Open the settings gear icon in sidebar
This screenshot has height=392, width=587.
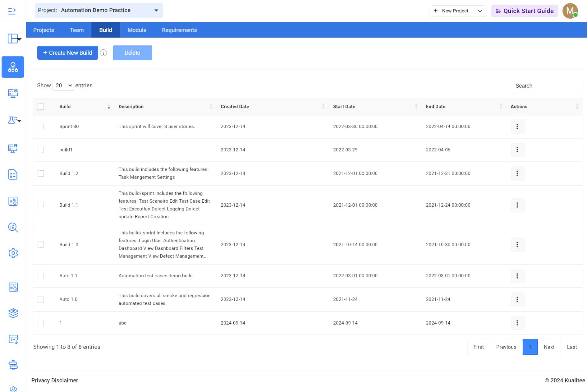[x=13, y=253]
